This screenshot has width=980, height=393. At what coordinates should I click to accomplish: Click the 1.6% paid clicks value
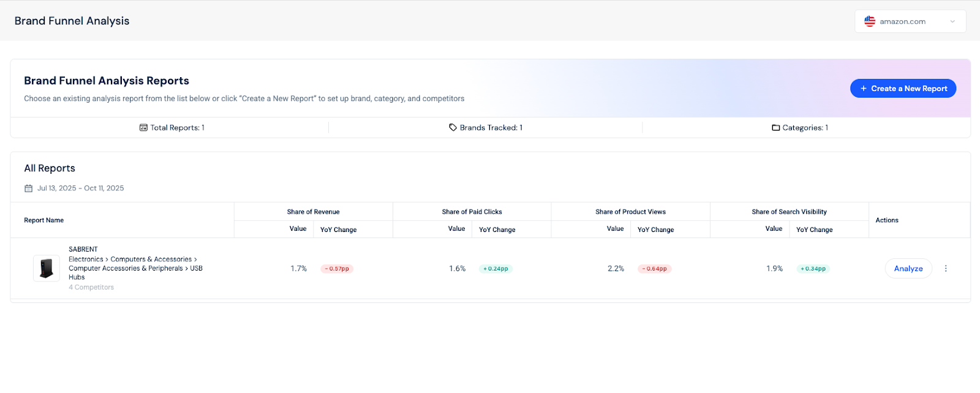point(458,269)
